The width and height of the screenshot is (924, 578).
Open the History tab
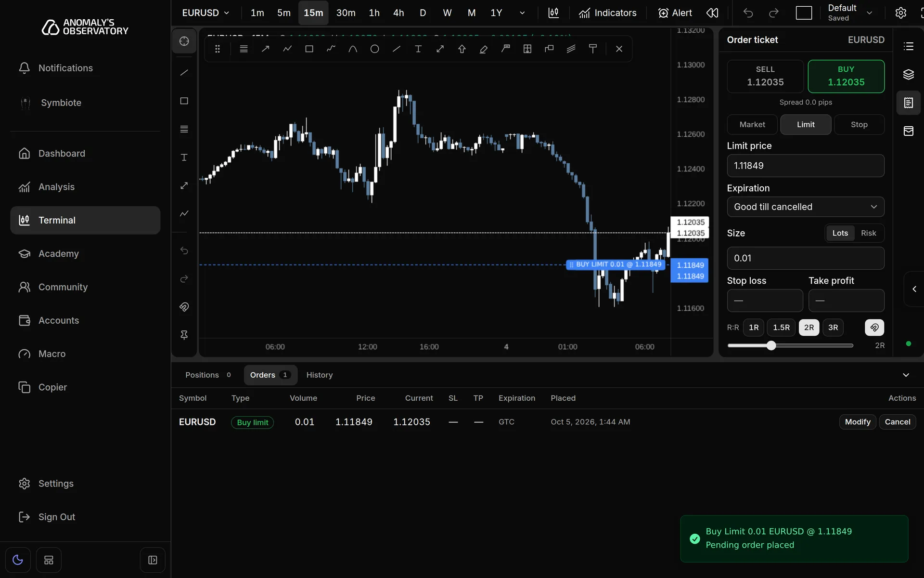tap(319, 375)
